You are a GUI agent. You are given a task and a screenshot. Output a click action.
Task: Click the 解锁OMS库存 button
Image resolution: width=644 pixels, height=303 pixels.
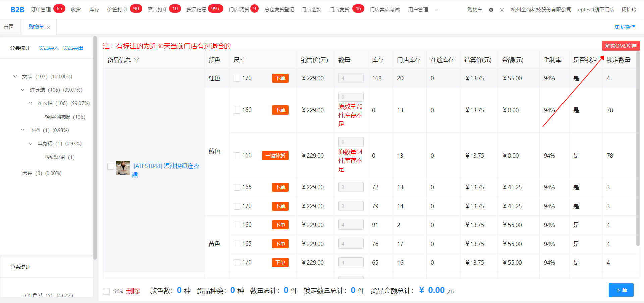point(621,46)
